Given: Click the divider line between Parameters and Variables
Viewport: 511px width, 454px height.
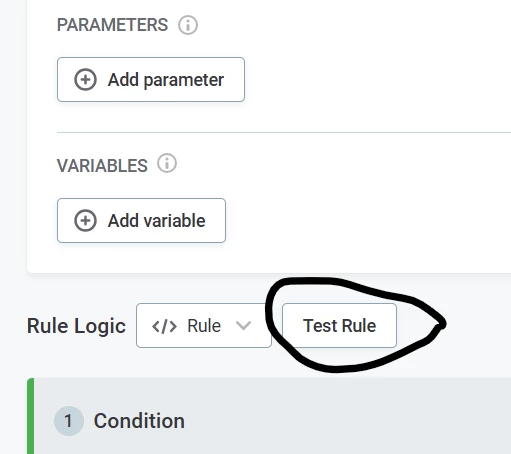Looking at the screenshot, I should point(284,133).
